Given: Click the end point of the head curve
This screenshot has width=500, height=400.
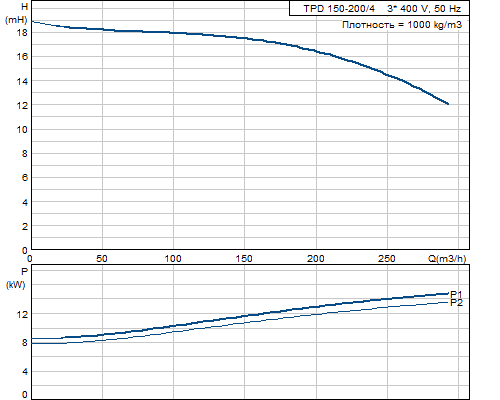Looking at the screenshot, I should click(448, 104).
